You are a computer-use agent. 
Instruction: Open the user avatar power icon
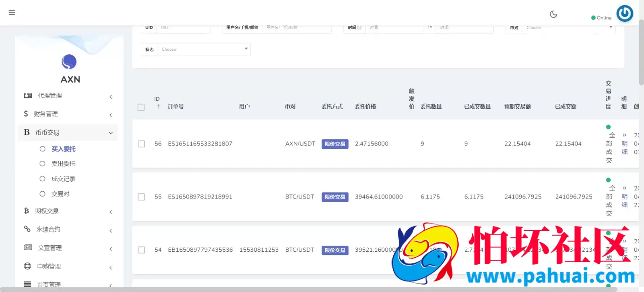[x=625, y=13]
